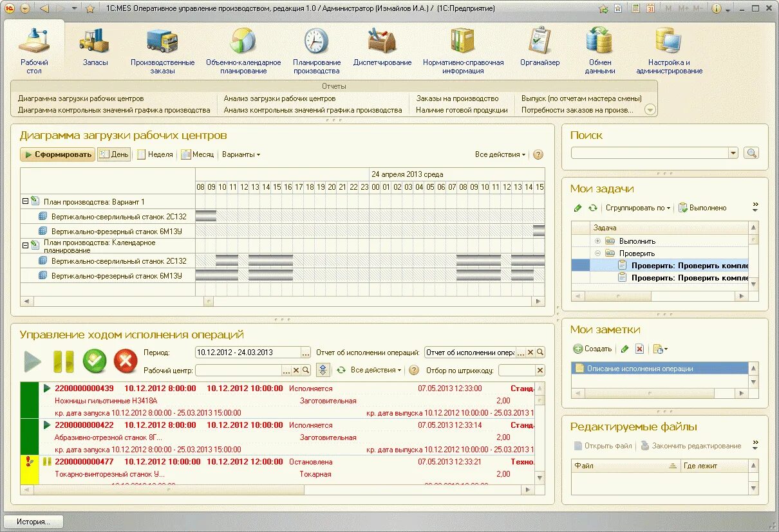This screenshot has width=779, height=532.
Task: Open Планирование производства clock section
Action: 316,51
